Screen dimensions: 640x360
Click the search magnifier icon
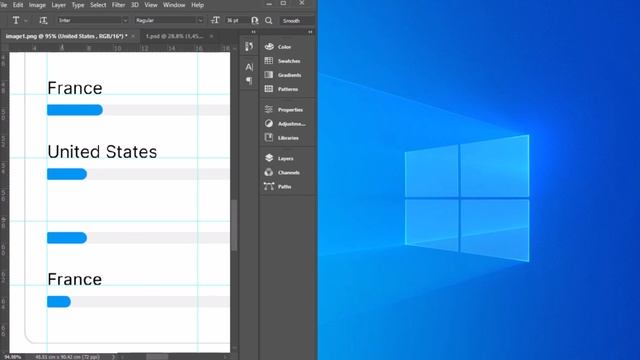269,20
